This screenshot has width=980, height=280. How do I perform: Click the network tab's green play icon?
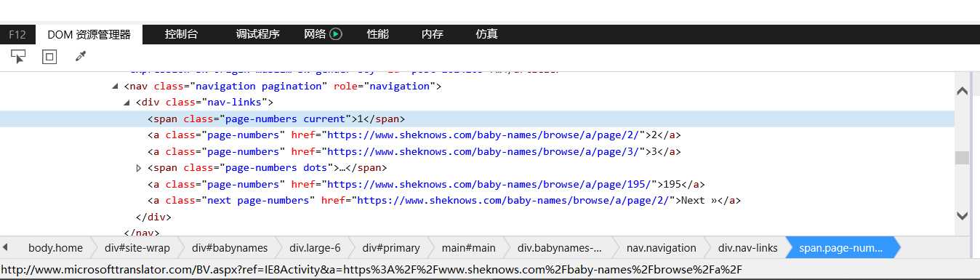click(336, 34)
